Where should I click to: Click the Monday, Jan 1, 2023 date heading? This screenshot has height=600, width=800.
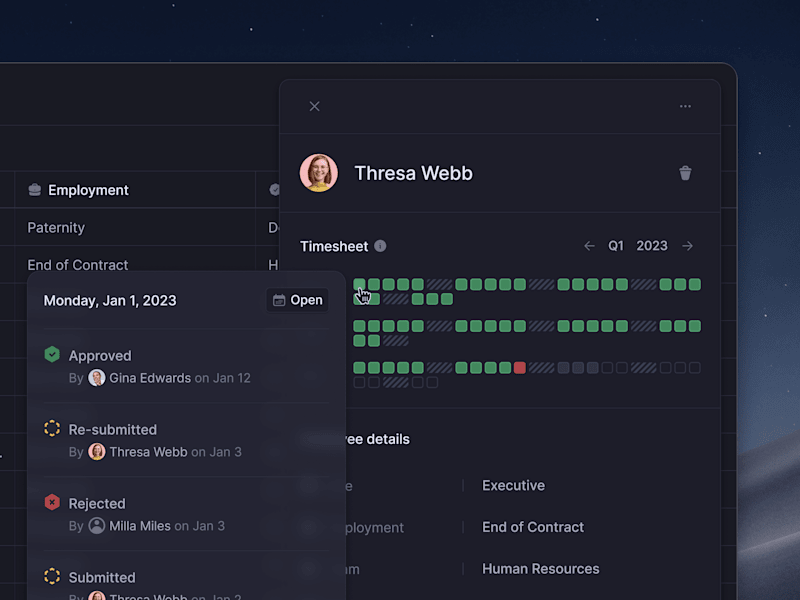(x=110, y=301)
